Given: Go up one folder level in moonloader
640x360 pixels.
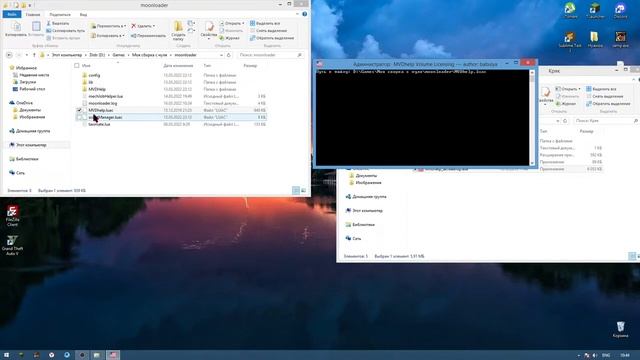Looking at the screenshot, I should (34, 55).
